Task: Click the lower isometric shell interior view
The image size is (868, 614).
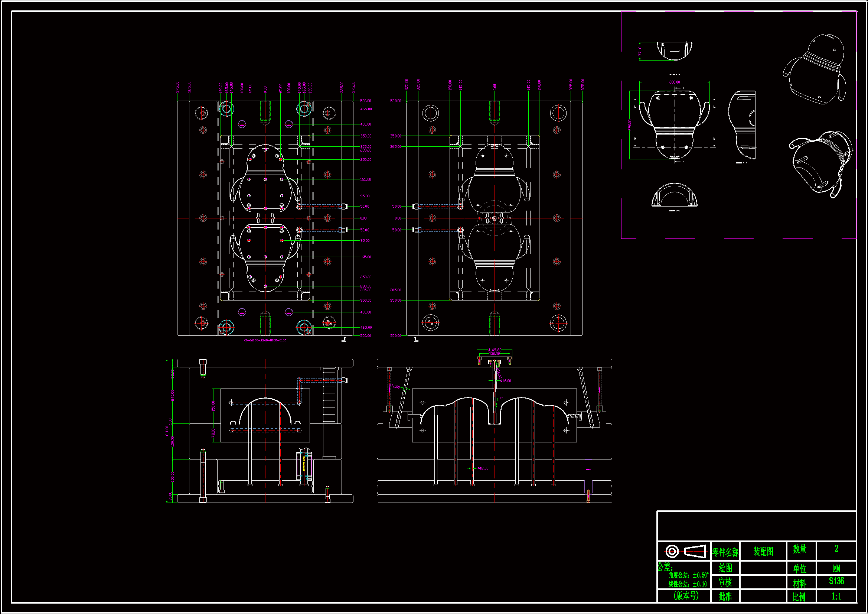Action: [x=821, y=163]
